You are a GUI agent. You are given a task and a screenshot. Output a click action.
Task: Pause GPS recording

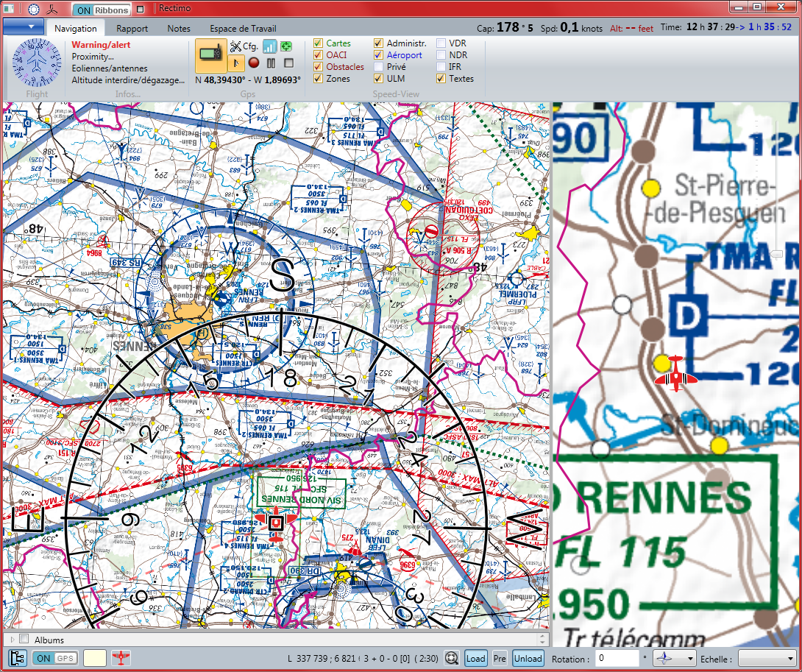tap(271, 63)
